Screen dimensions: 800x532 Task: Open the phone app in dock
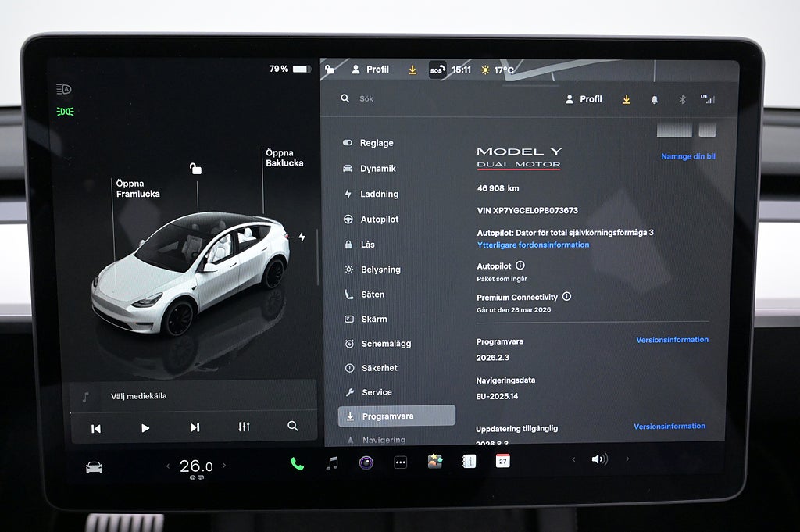(297, 463)
